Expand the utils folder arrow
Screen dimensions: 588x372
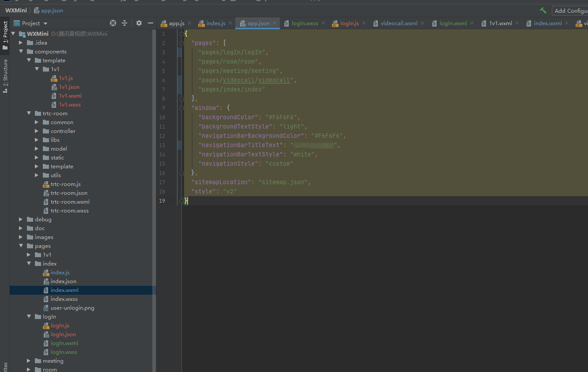pyautogui.click(x=37, y=175)
